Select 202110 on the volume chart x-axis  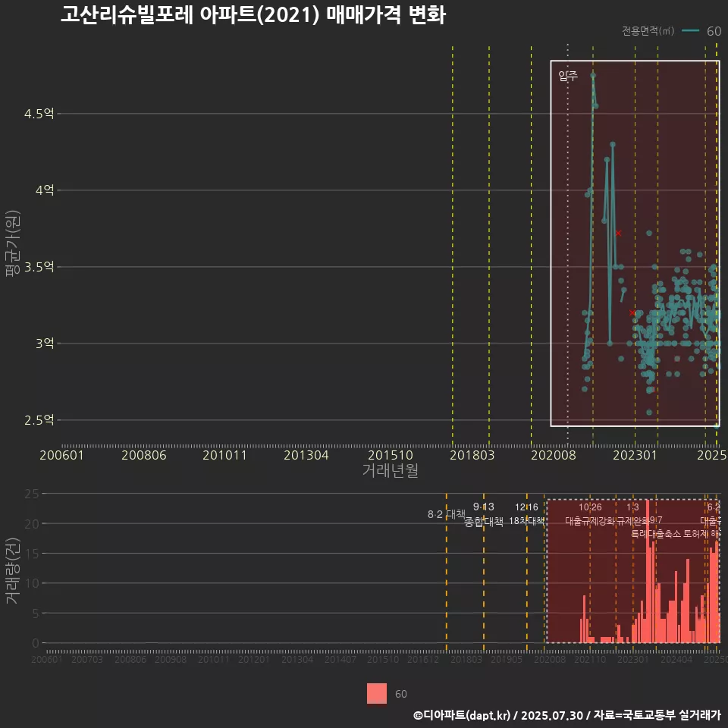click(590, 659)
